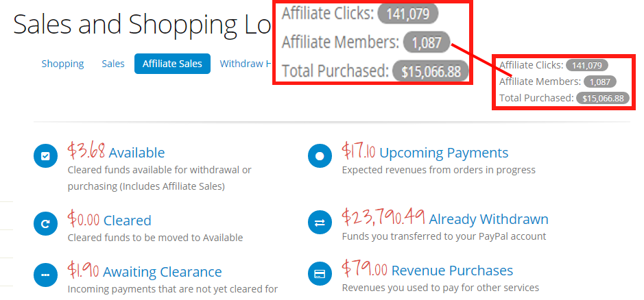This screenshot has width=644, height=300.
Task: Select the Affiliate Sales tab
Action: coord(172,64)
